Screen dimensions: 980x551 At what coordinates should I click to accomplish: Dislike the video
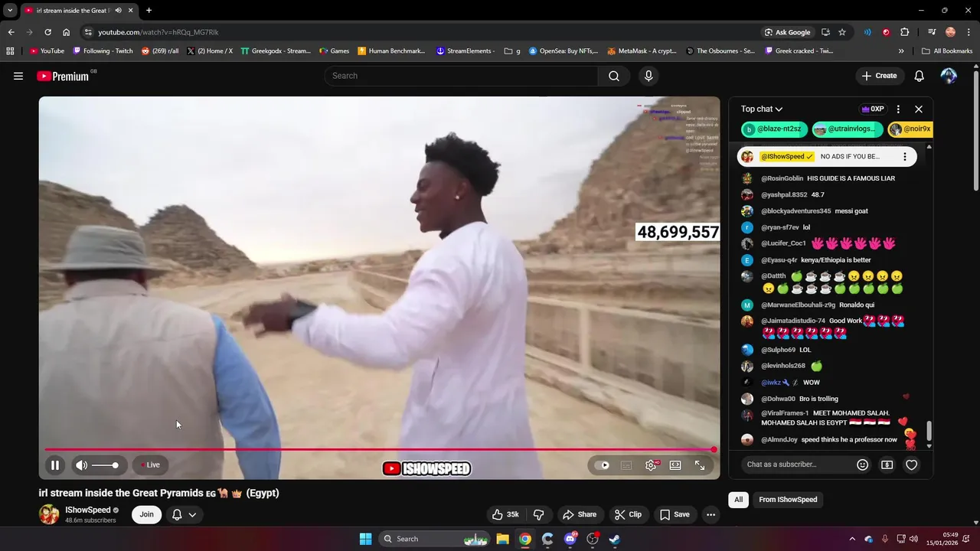[x=538, y=514]
